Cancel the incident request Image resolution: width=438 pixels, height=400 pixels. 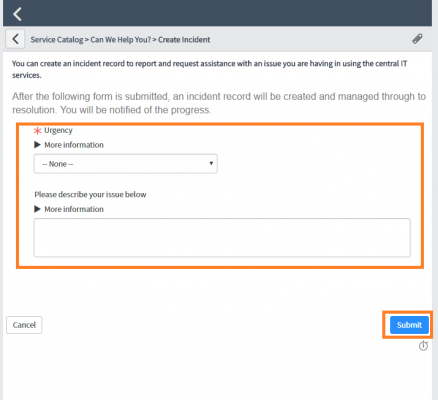[x=24, y=325]
